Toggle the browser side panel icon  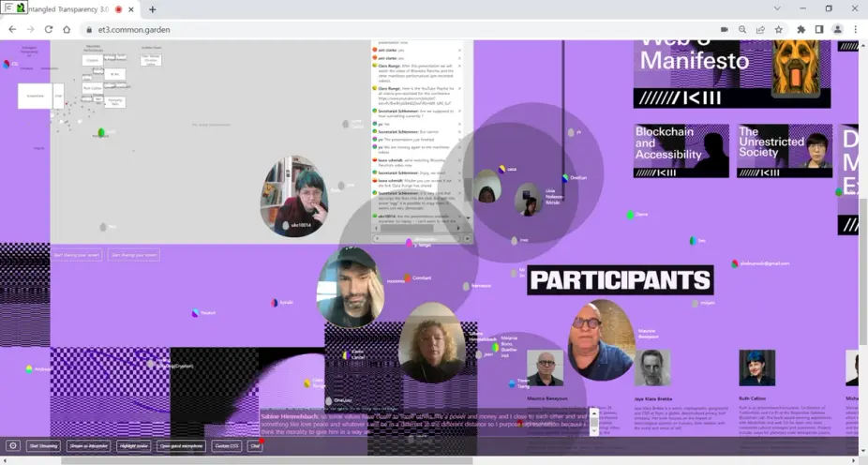(x=819, y=29)
